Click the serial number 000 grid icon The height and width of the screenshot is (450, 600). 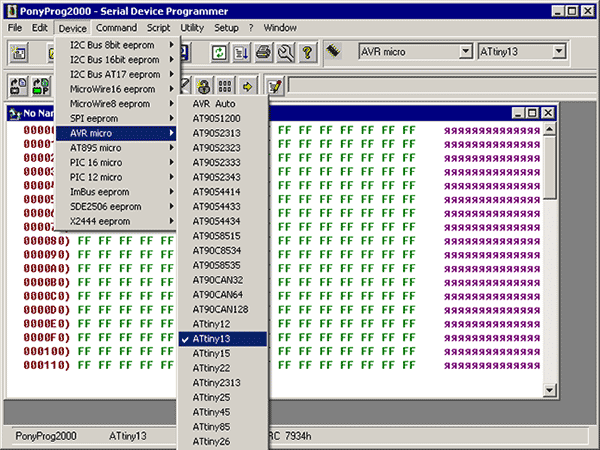point(225,86)
